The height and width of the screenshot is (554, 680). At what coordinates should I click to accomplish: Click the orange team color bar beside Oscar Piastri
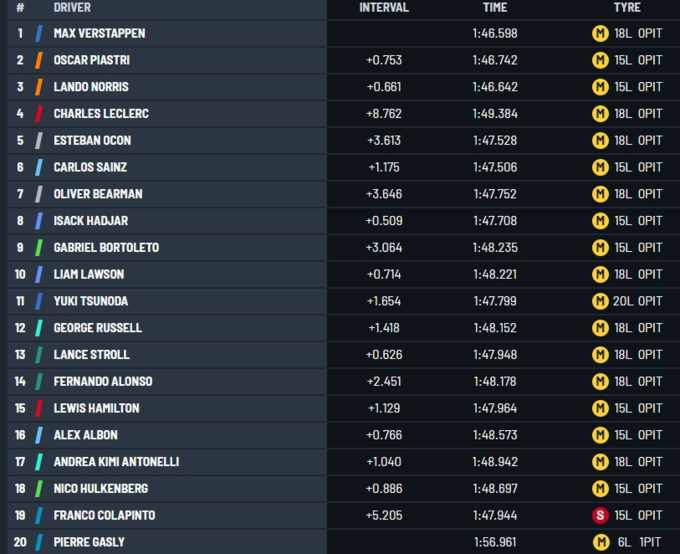coord(39,60)
